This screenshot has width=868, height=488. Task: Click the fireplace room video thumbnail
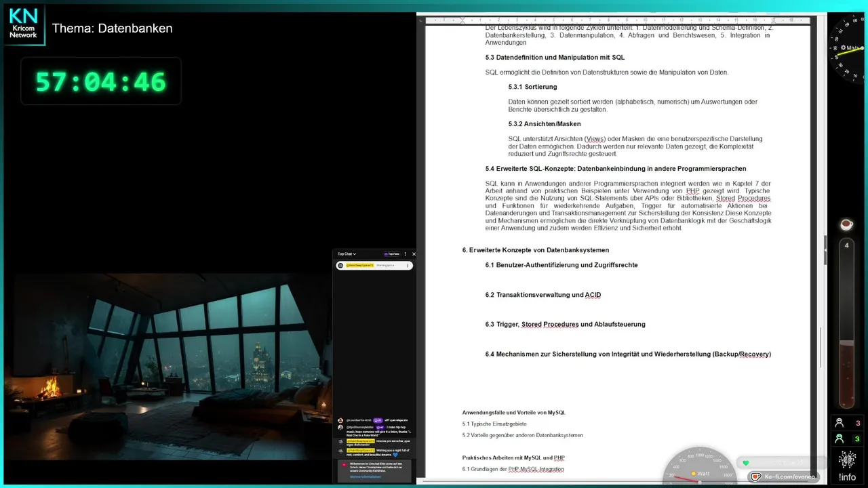coord(167,367)
